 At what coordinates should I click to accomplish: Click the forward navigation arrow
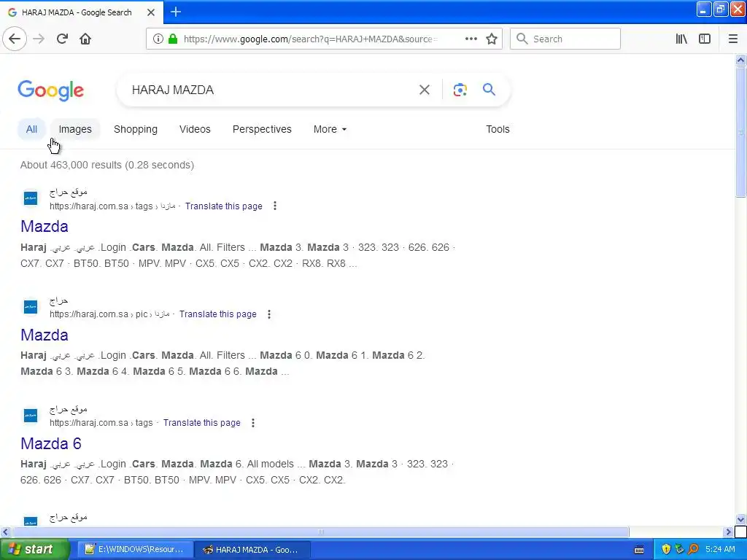click(39, 39)
